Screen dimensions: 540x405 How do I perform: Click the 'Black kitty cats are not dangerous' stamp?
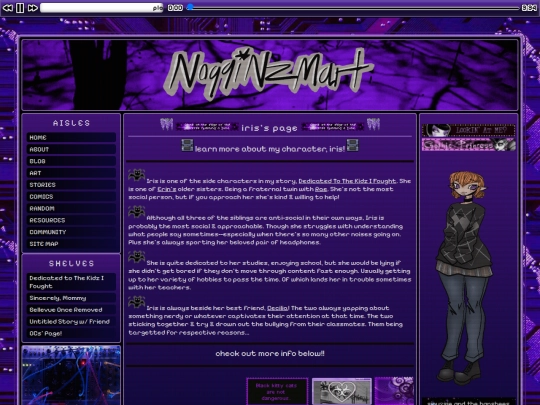pyautogui.click(x=277, y=391)
